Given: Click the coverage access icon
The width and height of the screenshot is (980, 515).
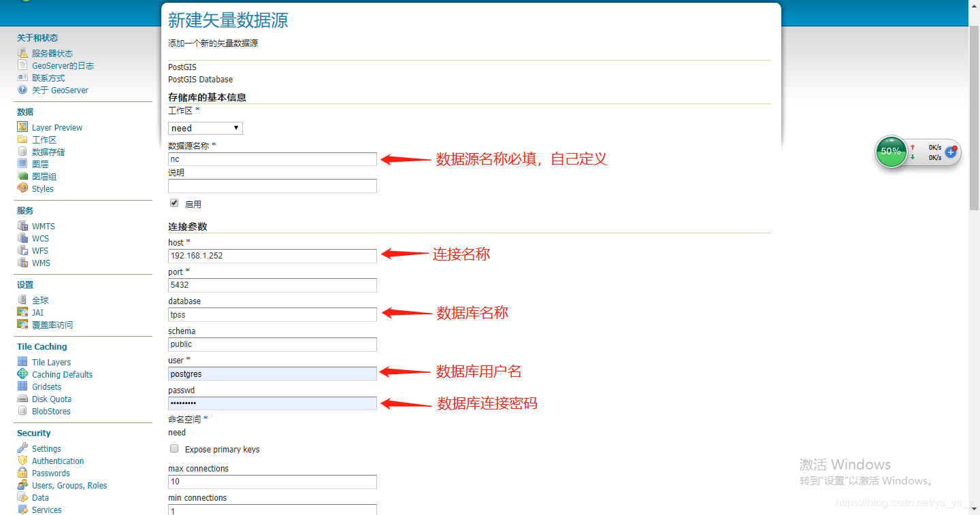Looking at the screenshot, I should point(22,325).
